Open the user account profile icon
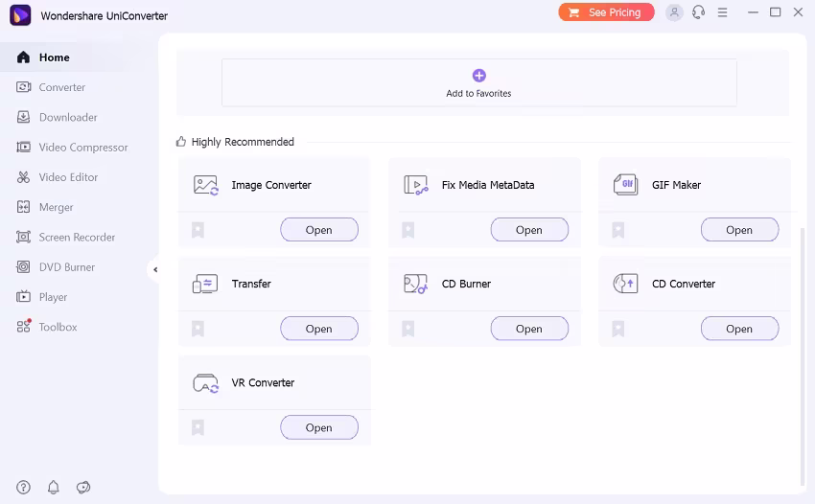This screenshot has height=504, width=815. (x=674, y=11)
